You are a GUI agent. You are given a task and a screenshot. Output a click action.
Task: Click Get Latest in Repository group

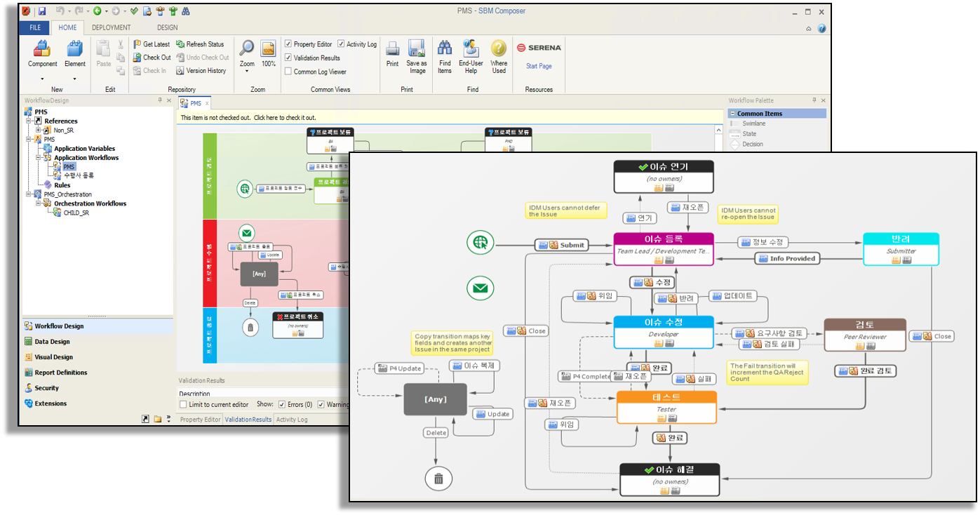(x=152, y=44)
